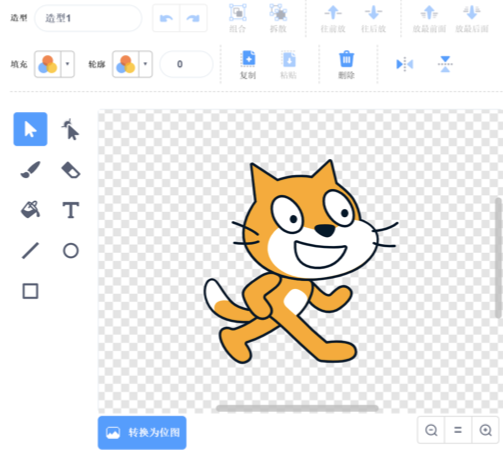Zoom in on the canvas

click(x=485, y=430)
